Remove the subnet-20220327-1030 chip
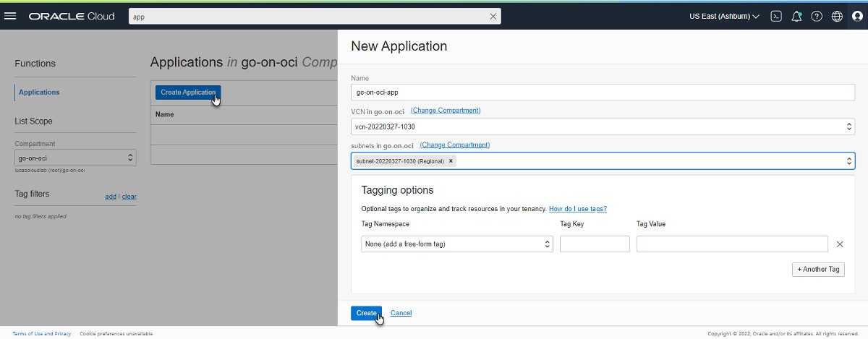 451,161
